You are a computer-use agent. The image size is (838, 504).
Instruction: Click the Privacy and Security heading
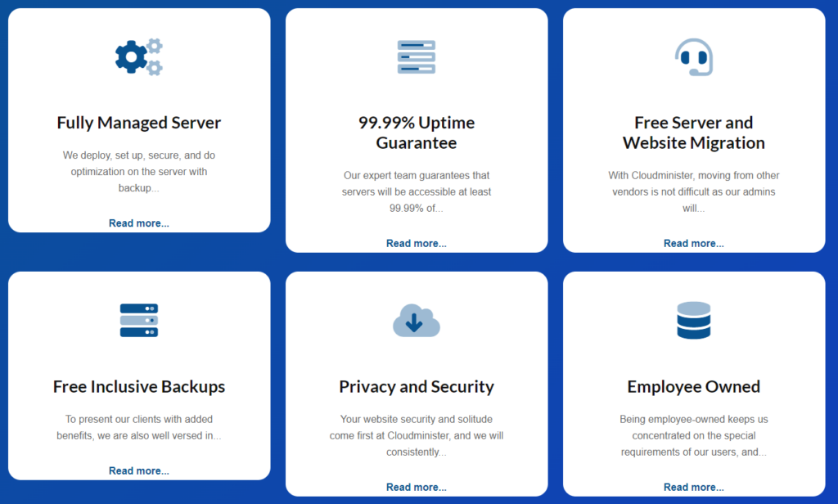tap(417, 386)
